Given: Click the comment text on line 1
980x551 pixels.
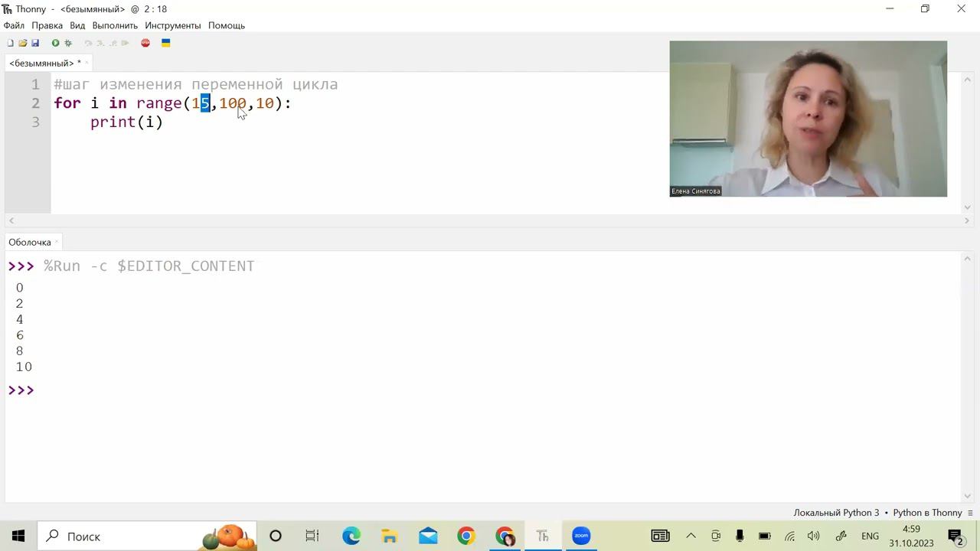Looking at the screenshot, I should point(195,84).
